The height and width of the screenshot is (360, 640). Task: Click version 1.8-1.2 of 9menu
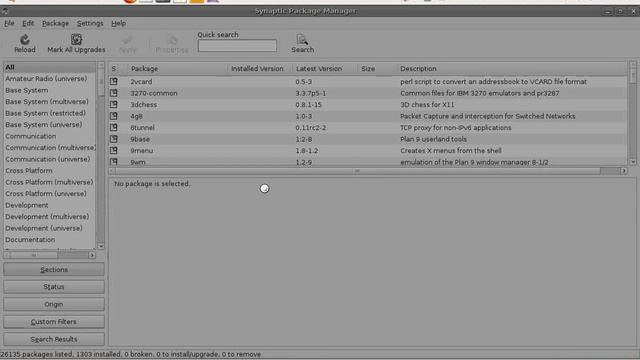pyautogui.click(x=307, y=150)
